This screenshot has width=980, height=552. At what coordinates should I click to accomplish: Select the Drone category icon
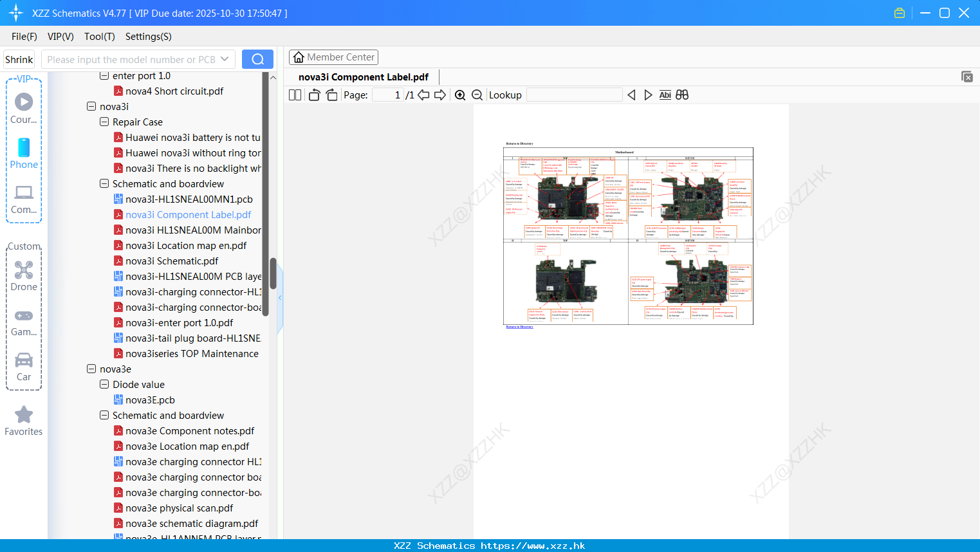[24, 276]
